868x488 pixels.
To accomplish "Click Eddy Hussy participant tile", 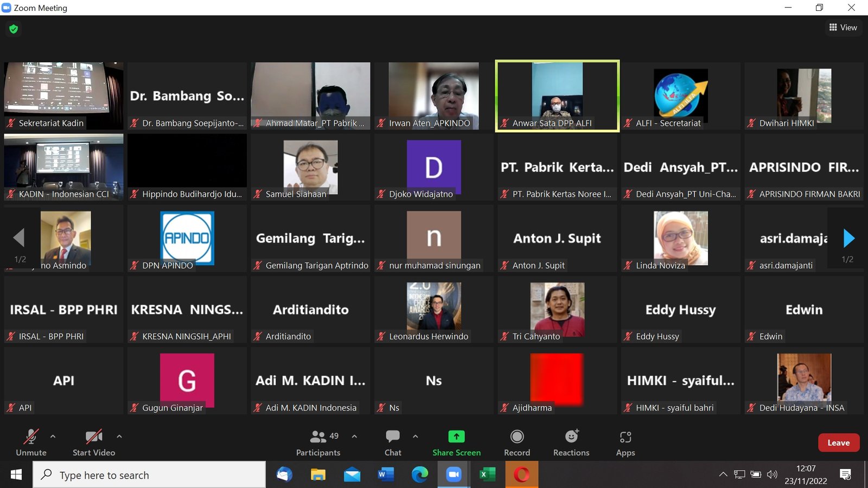I will [x=681, y=309].
